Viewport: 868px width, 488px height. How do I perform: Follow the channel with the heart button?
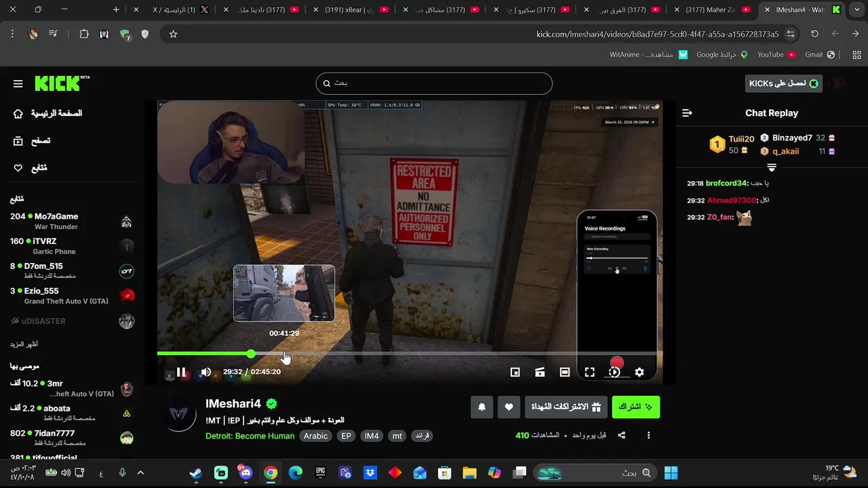pyautogui.click(x=509, y=407)
